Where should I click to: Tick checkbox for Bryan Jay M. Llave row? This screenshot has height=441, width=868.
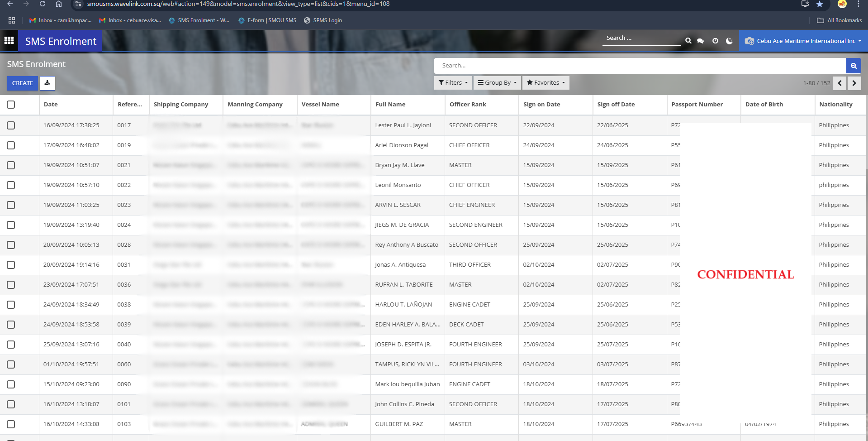11,165
